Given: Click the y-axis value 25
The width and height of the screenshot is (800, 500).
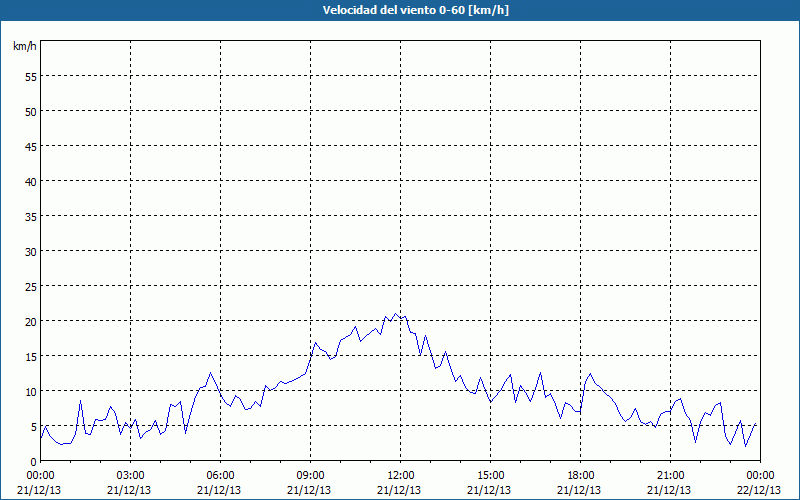Looking at the screenshot, I should coord(31,287).
